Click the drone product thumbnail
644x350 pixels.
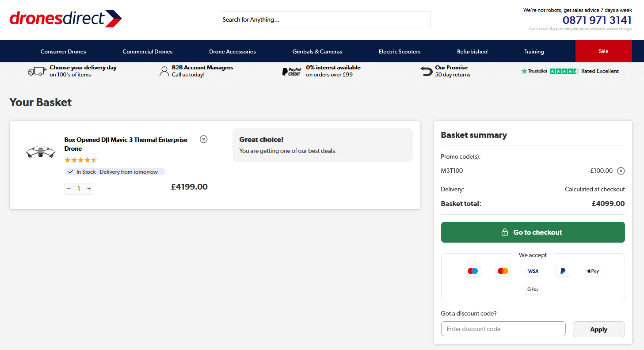[x=41, y=152]
